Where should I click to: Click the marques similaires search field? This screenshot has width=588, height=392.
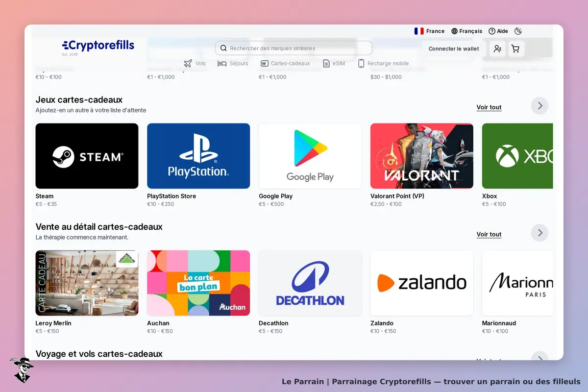pyautogui.click(x=294, y=48)
